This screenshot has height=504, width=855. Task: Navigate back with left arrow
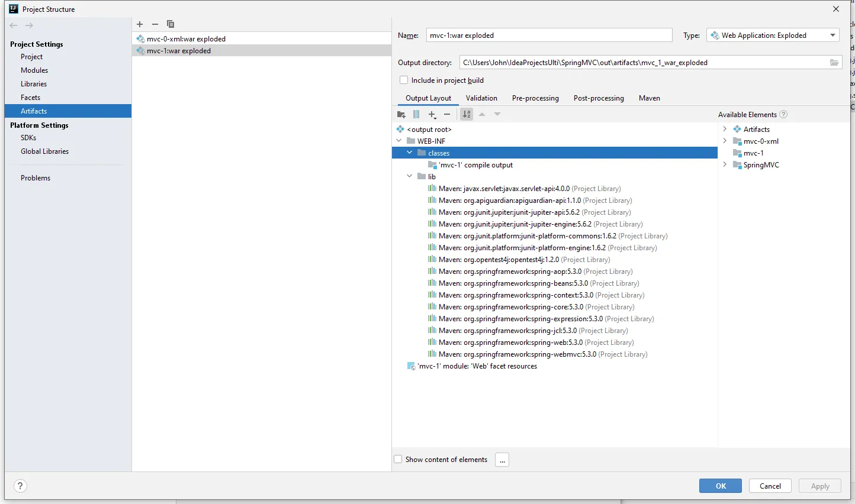14,25
